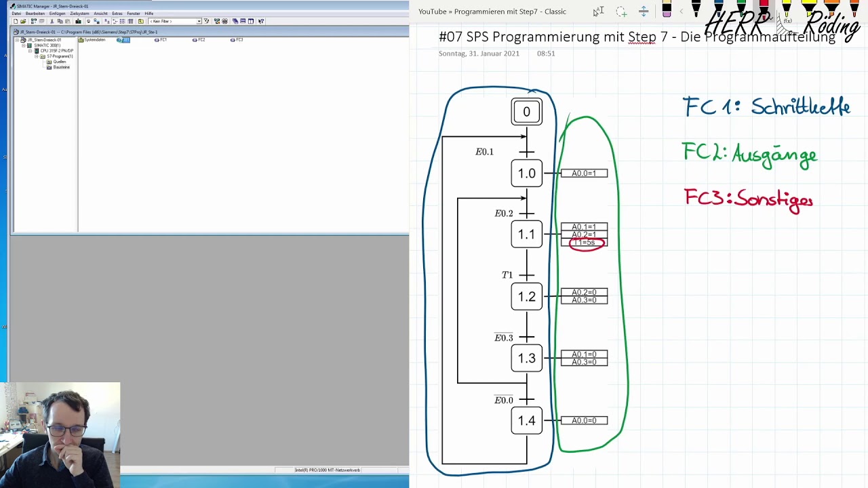Click the Up One Level folder icon
This screenshot has height=488, width=868.
click(x=141, y=21)
